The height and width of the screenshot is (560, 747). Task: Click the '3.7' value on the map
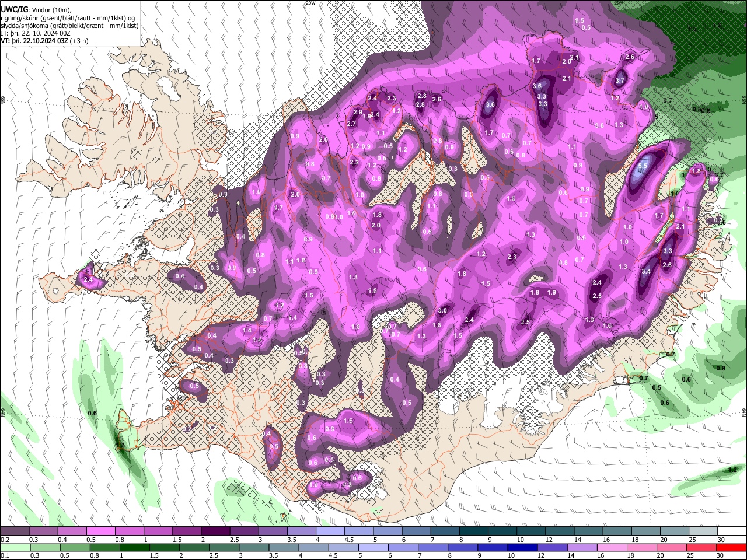click(620, 81)
